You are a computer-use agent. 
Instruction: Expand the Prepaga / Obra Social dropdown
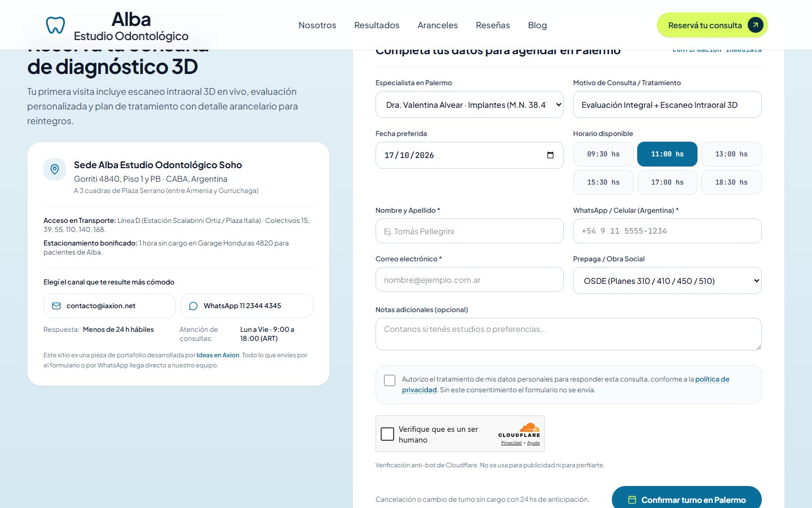point(667,281)
